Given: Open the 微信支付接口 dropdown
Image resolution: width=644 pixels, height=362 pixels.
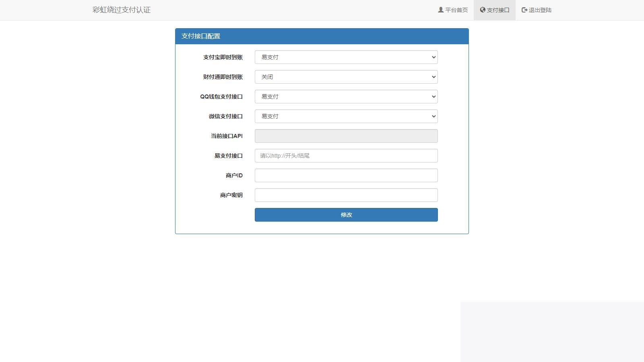Looking at the screenshot, I should tap(346, 116).
